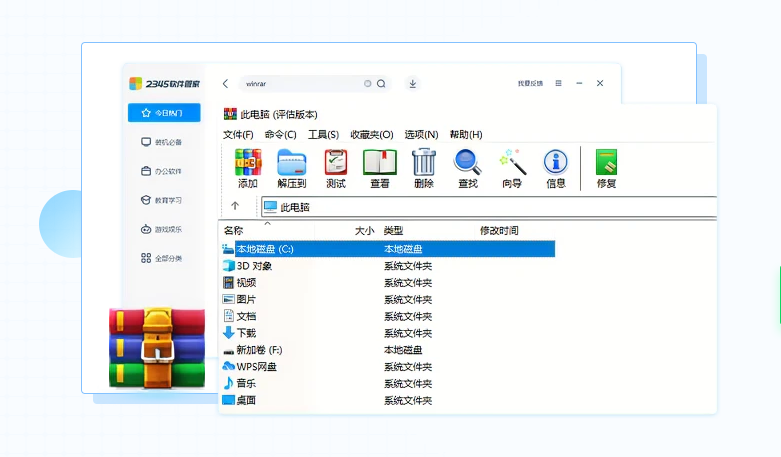Open the 工具(S) menu

pos(323,134)
